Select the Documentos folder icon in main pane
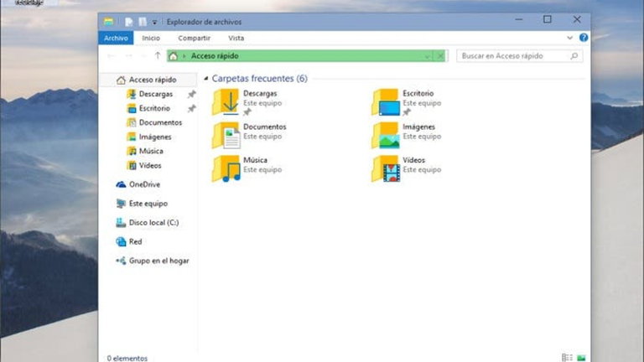644x362 pixels. click(226, 135)
